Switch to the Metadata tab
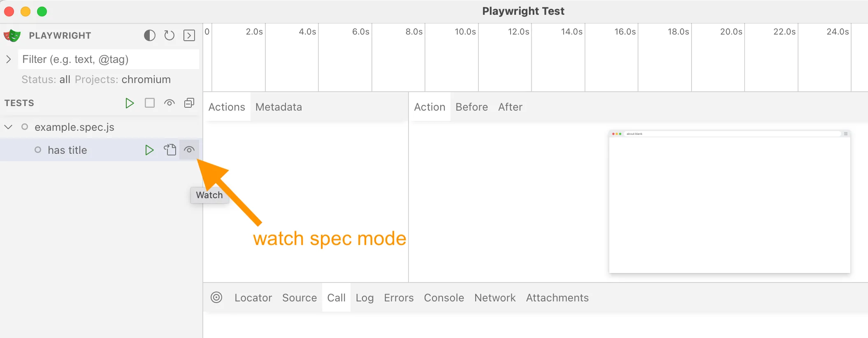Screen dimensions: 868x338 (x=279, y=107)
